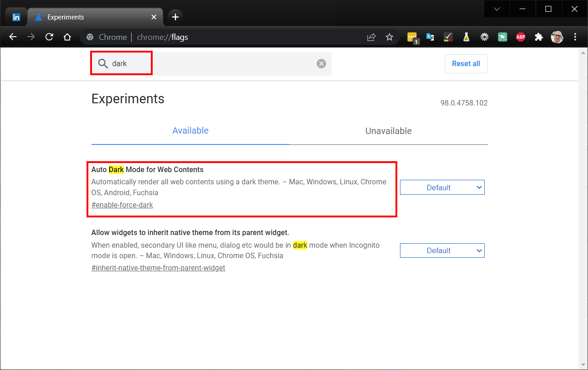Maximize the Chrome window
The height and width of the screenshot is (370, 588).
(x=548, y=9)
